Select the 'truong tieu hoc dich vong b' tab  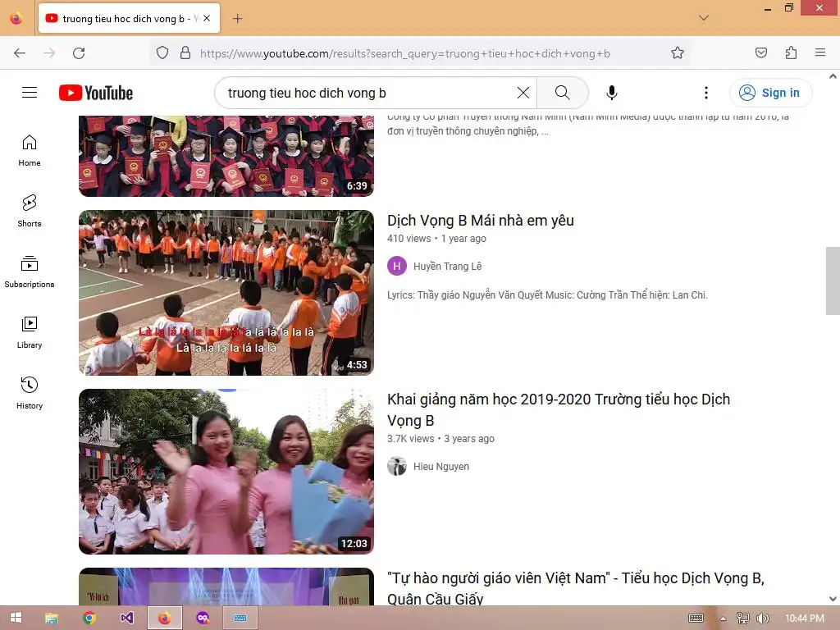129,19
